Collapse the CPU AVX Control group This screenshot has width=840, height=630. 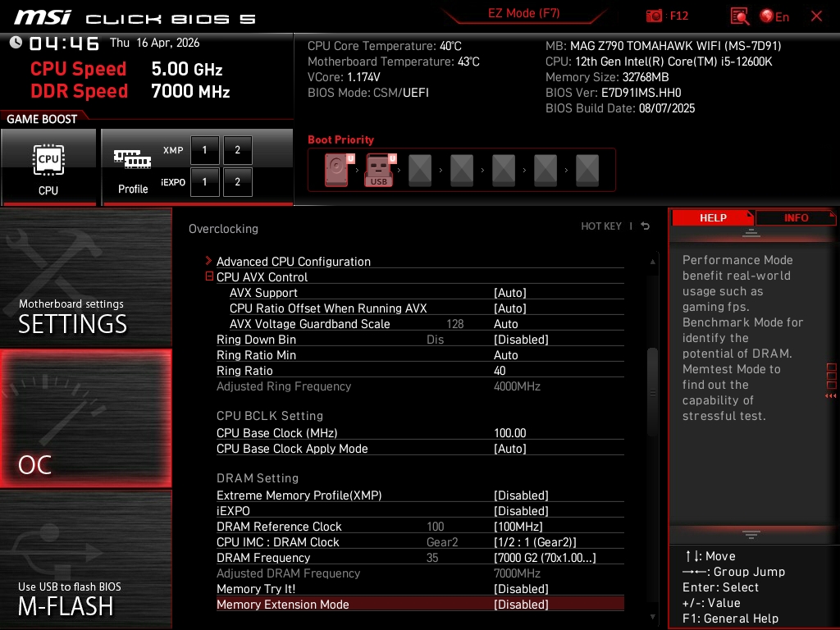(x=209, y=276)
